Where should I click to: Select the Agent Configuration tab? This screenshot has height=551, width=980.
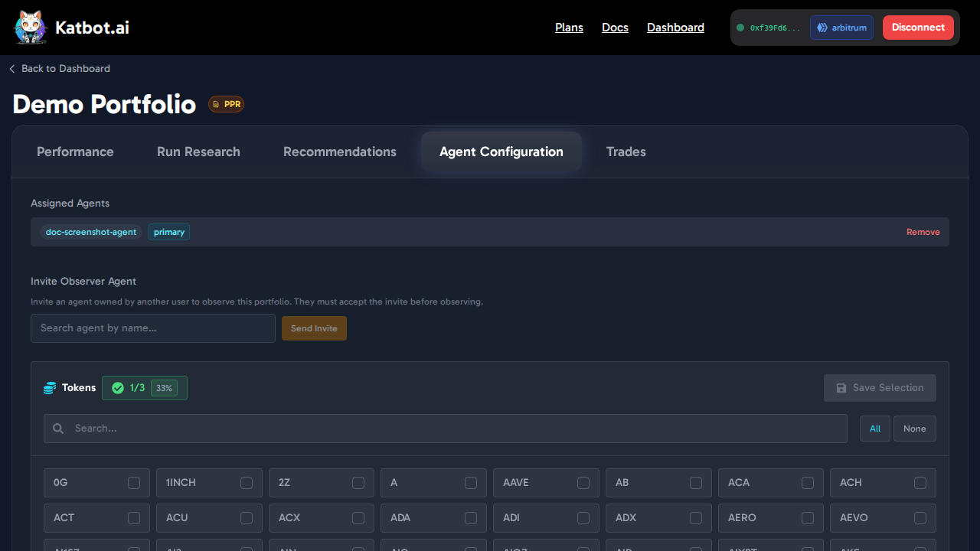(501, 152)
